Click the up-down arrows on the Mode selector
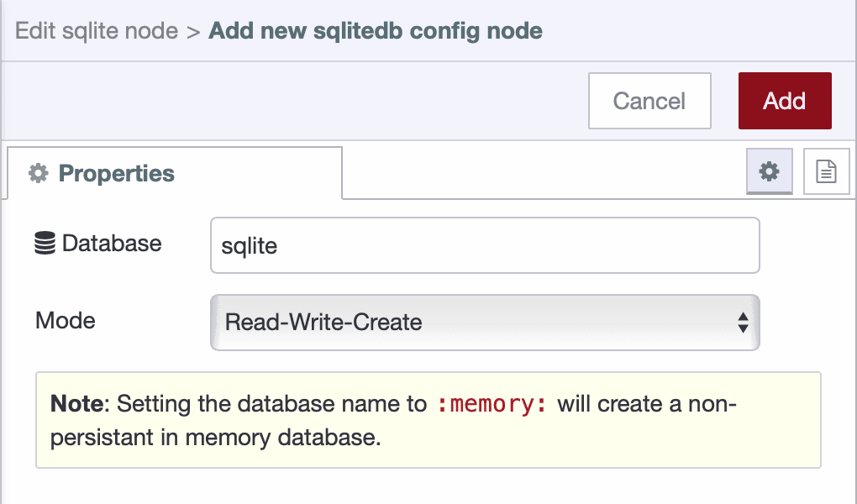This screenshot has width=857, height=504. (x=743, y=322)
